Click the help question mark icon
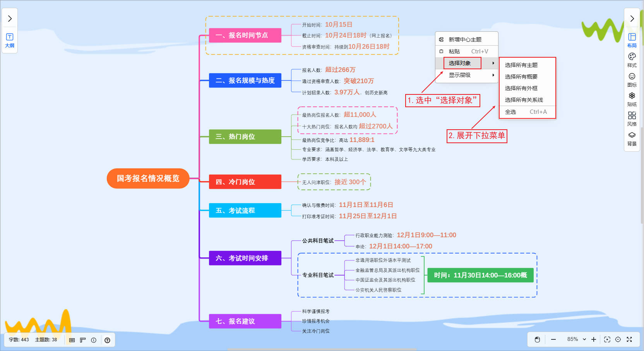The height and width of the screenshot is (351, 644). [107, 340]
